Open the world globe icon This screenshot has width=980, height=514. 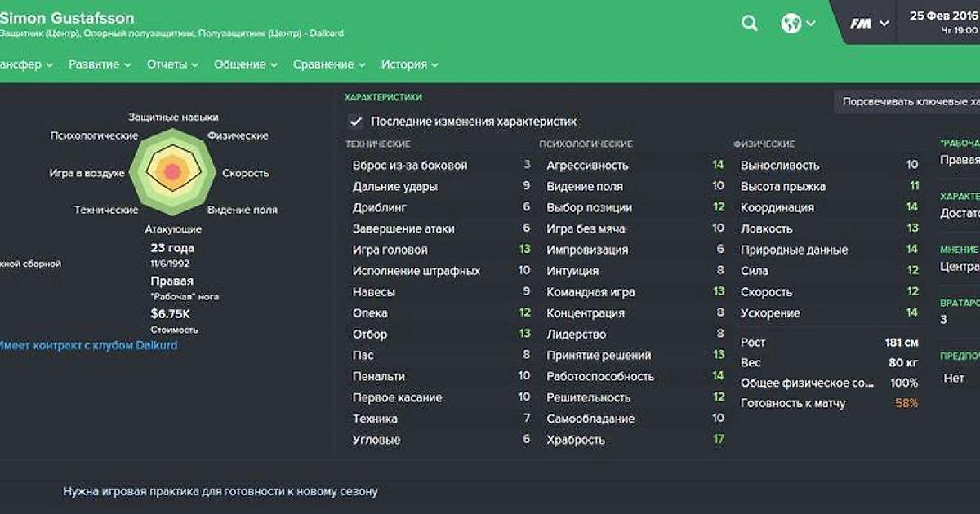[x=791, y=24]
